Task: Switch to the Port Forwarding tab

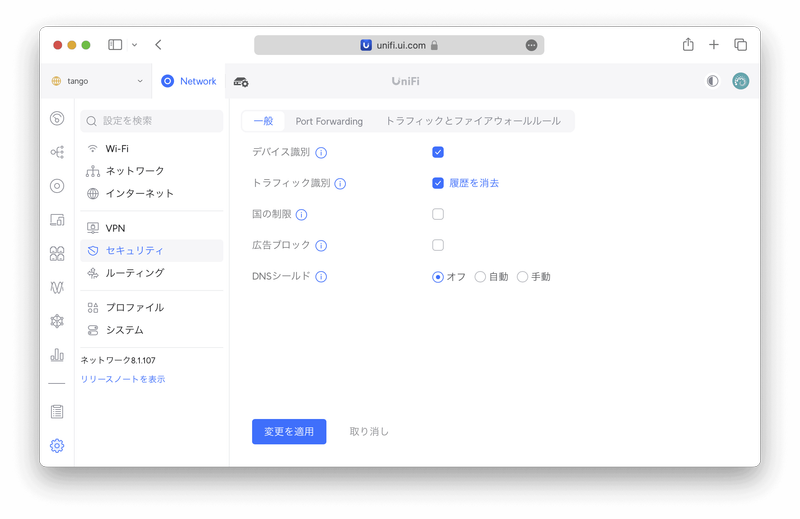Action: click(x=329, y=121)
